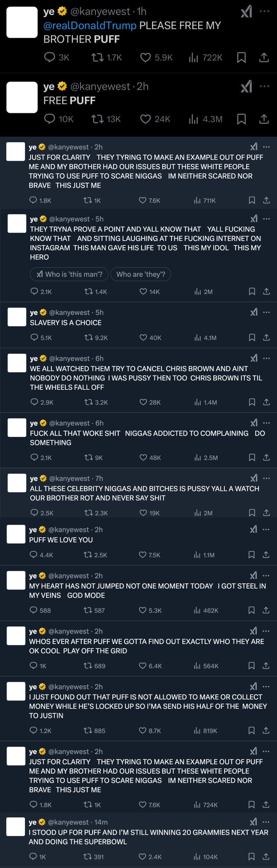Repost the 'FUCK ALL THAT WOKE SHIT' tweet
Viewport: 277px width, 868px height.
[89, 457]
